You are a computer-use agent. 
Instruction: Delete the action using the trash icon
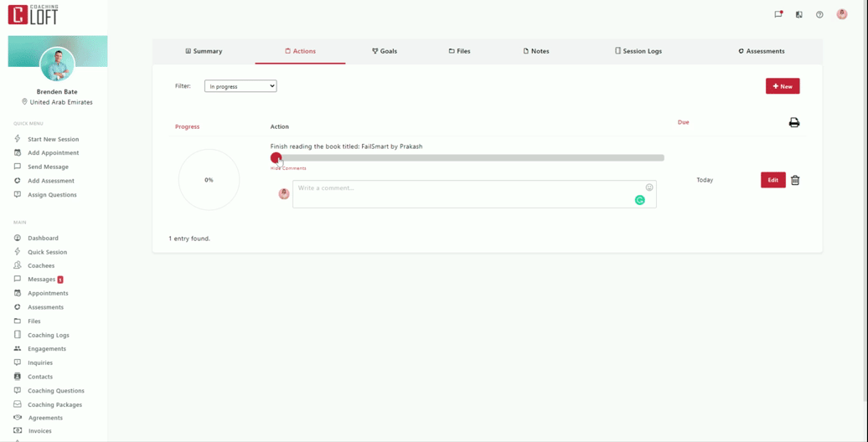(795, 180)
